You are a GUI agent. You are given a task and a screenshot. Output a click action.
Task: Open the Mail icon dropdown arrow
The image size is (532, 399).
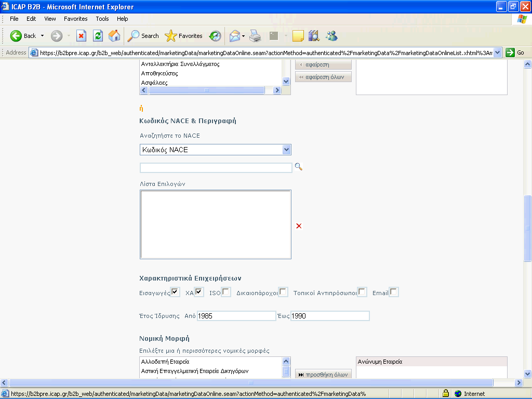(243, 36)
